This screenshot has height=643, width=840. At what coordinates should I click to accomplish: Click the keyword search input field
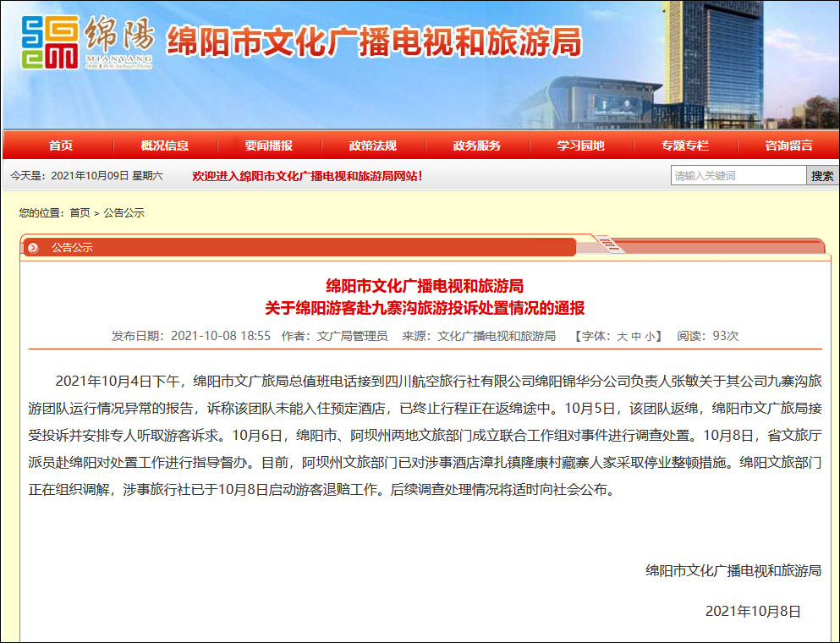tap(738, 175)
